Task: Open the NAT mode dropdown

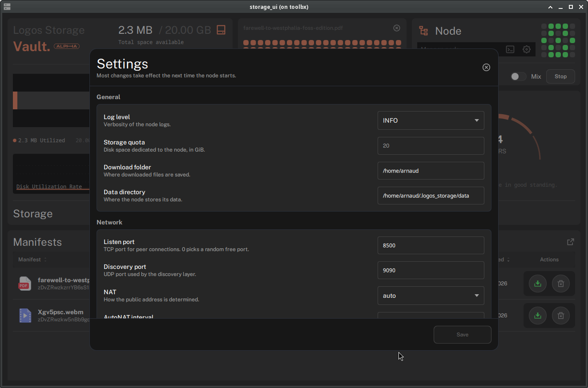Action: (x=431, y=296)
